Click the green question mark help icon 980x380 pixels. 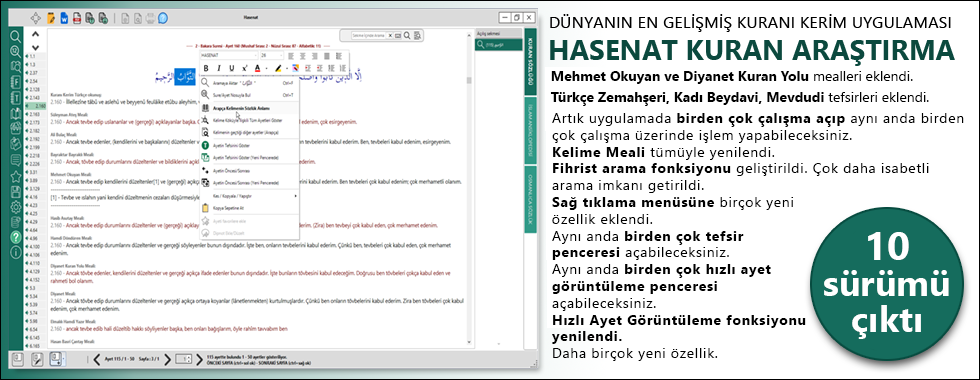[16, 237]
